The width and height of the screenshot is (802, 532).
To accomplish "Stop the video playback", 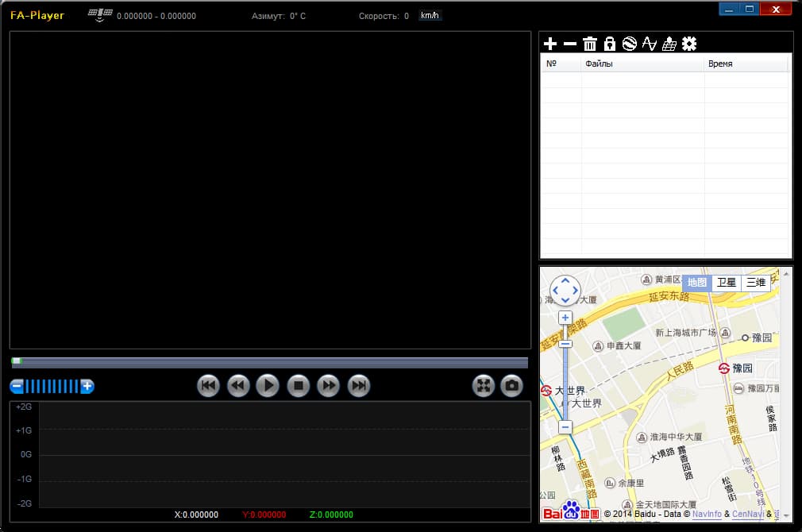I will pyautogui.click(x=299, y=386).
